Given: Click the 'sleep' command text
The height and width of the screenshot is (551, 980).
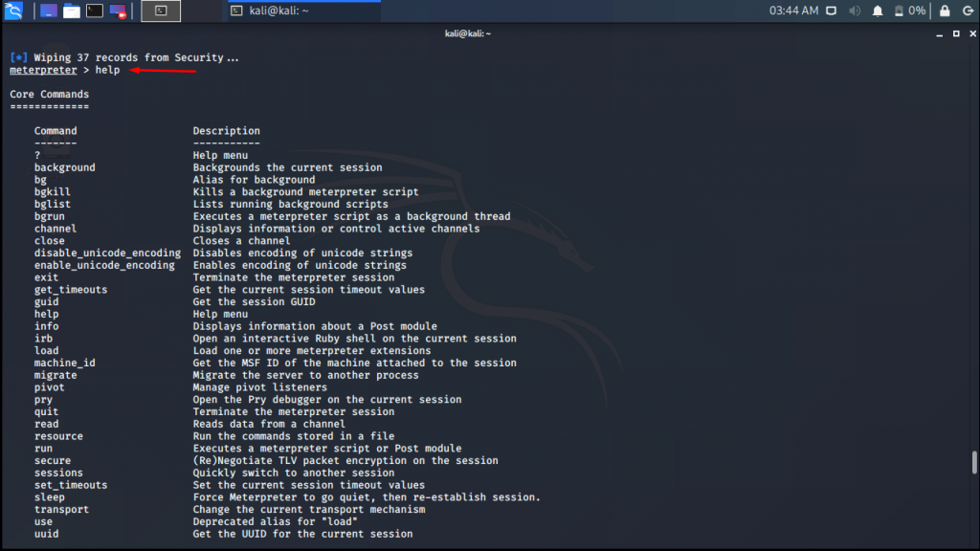Looking at the screenshot, I should pyautogui.click(x=50, y=497).
